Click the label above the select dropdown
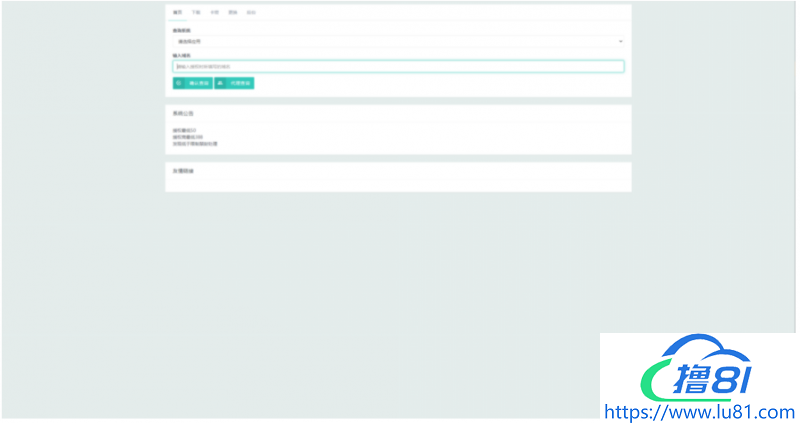The height and width of the screenshot is (423, 800). pos(181,31)
